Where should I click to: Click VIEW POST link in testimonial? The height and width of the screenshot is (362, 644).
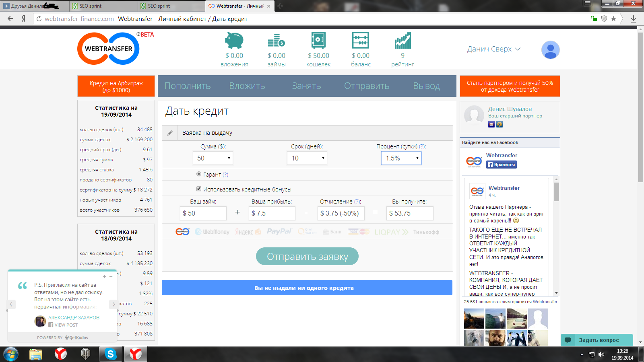pyautogui.click(x=66, y=325)
